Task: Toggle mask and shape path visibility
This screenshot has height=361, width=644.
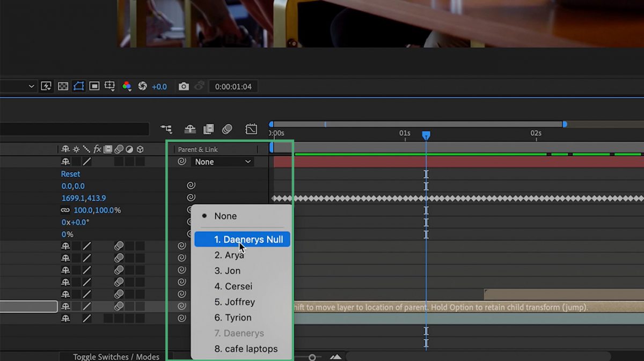Action: pyautogui.click(x=78, y=86)
